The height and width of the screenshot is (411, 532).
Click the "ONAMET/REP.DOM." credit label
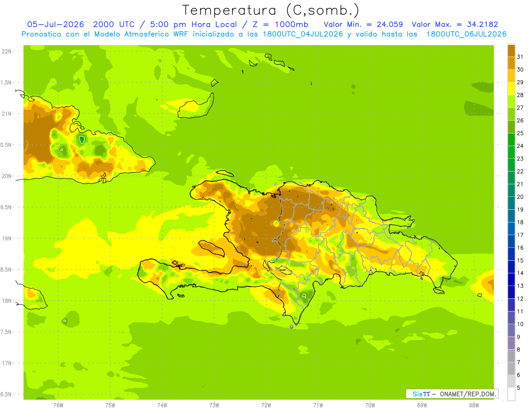pyautogui.click(x=468, y=394)
